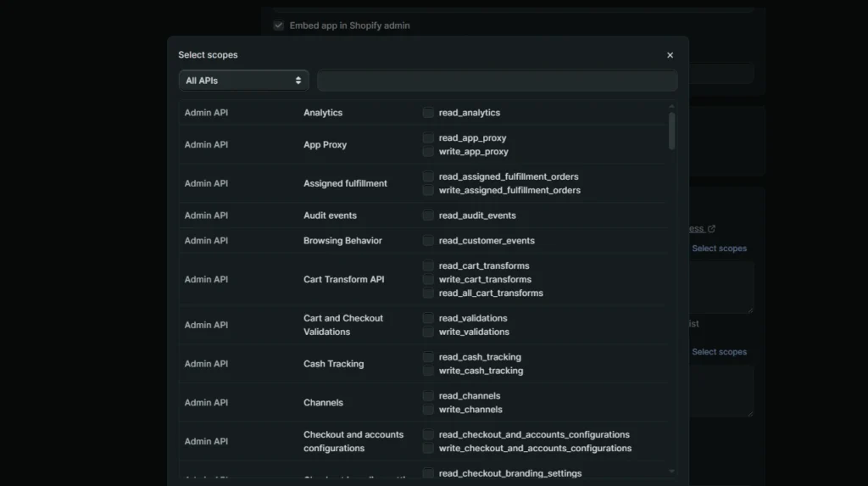This screenshot has width=868, height=486.
Task: Click Cart and Checkout Validations label
Action: click(x=343, y=325)
